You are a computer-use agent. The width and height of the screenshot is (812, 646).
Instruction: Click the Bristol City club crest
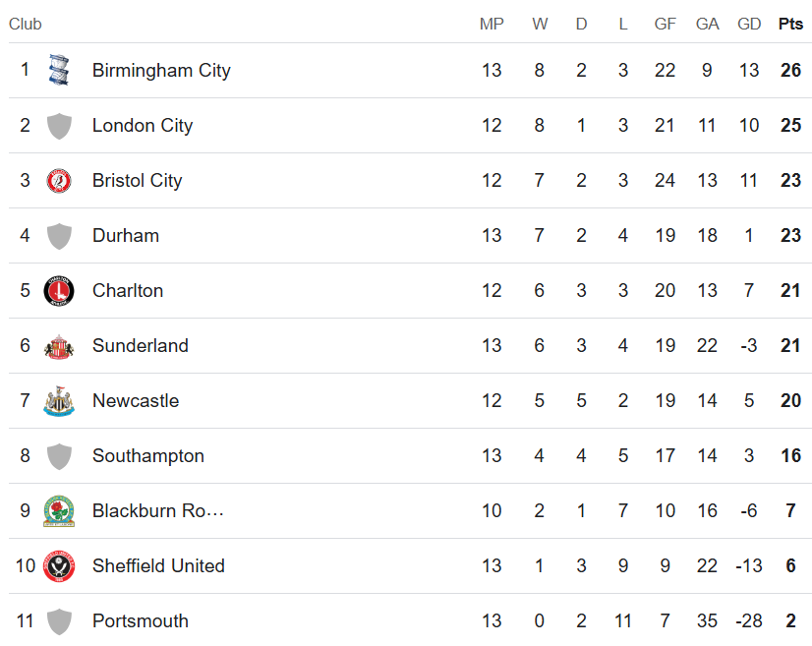[59, 181]
